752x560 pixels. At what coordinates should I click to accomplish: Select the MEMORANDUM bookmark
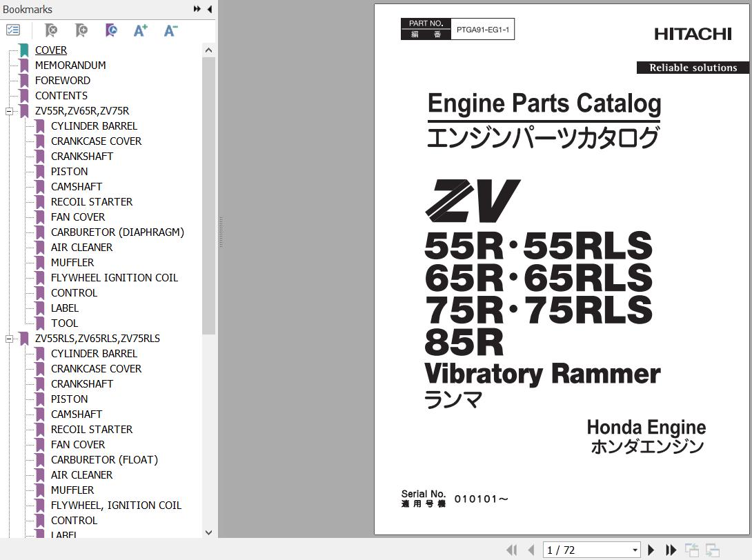coord(70,66)
